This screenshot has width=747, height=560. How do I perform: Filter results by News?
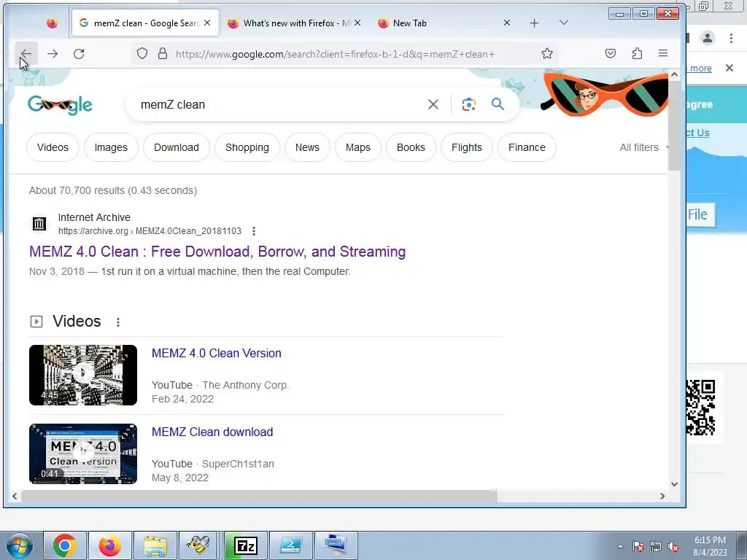click(x=307, y=147)
